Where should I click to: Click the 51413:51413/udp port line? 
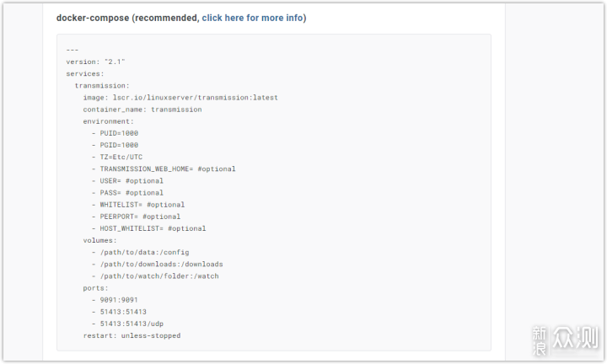coord(127,324)
